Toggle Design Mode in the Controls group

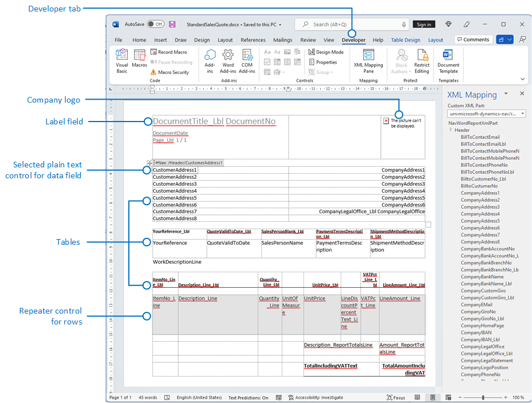[326, 52]
